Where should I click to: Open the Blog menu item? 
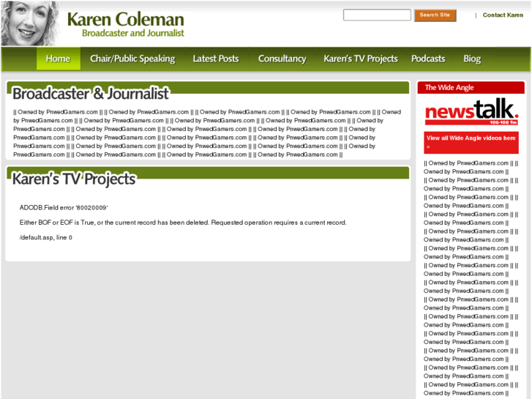472,59
